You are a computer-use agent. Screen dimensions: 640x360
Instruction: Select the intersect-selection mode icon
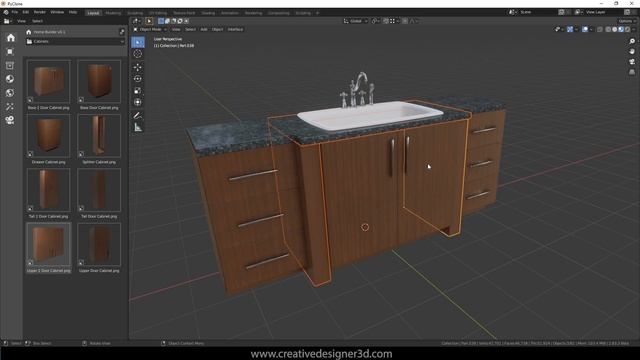click(186, 21)
